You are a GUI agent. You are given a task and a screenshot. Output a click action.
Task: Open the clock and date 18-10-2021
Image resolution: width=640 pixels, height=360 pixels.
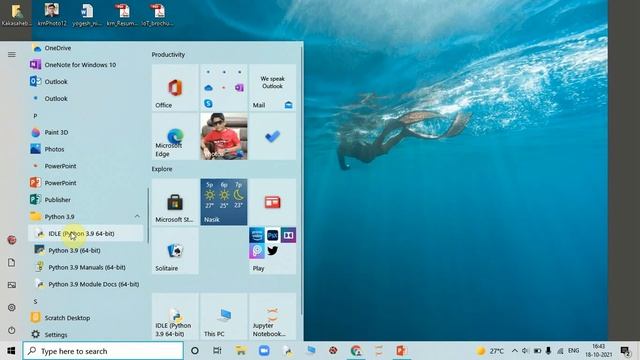(598, 351)
